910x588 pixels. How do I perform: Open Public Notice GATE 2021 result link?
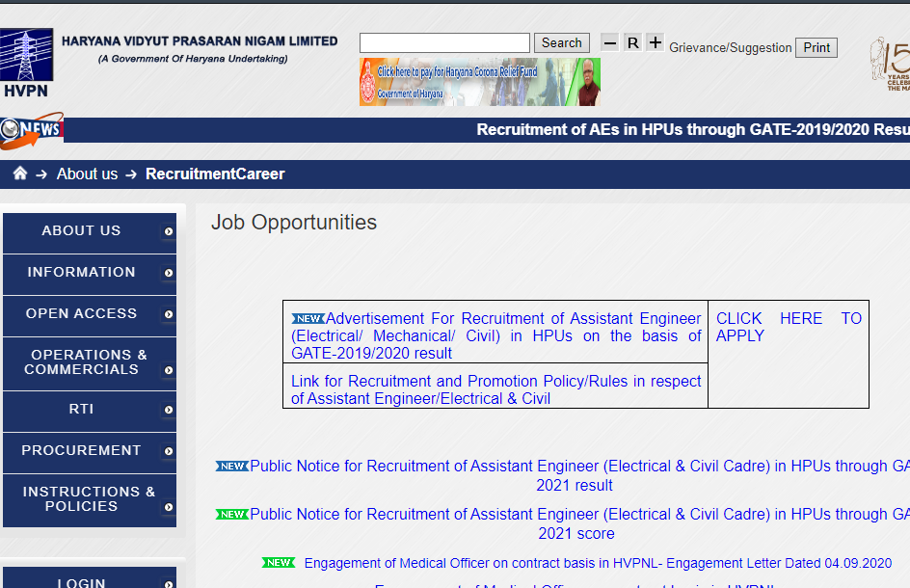[578, 475]
